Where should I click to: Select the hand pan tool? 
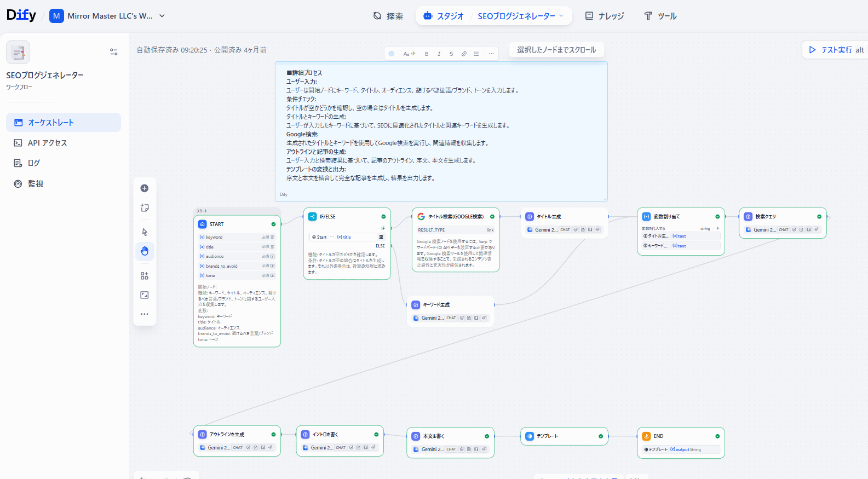[145, 251]
